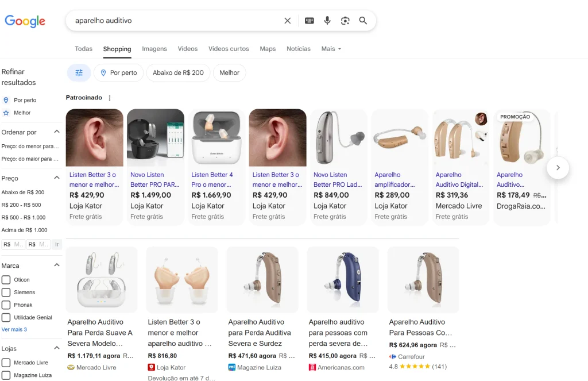588x381 pixels.
Task: Check the Phonak brand checkbox
Action: tap(6, 305)
